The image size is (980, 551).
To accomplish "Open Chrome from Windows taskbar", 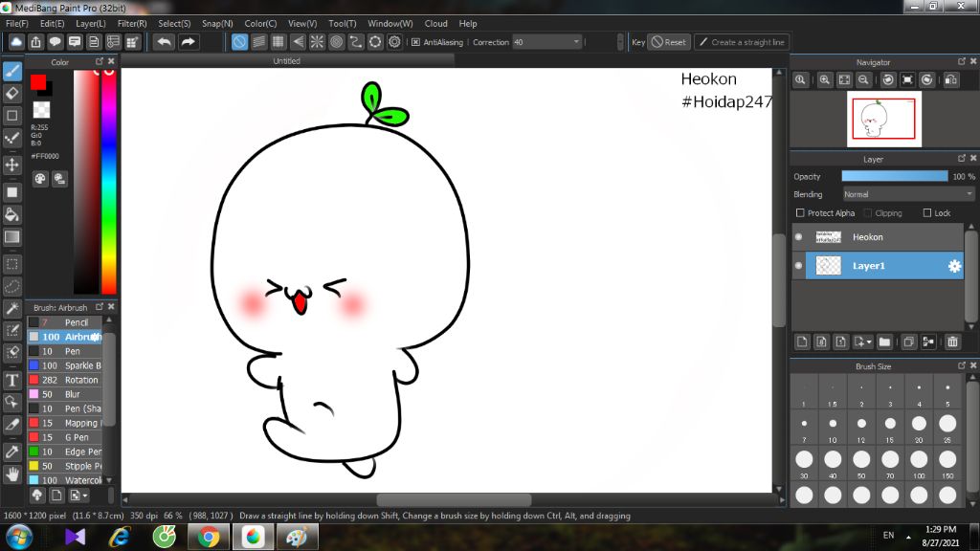I will pyautogui.click(x=209, y=537).
